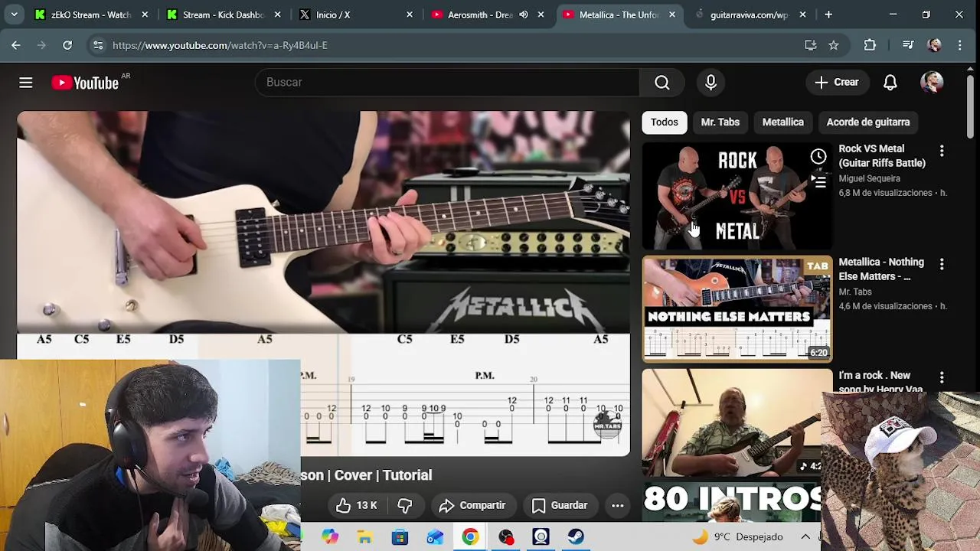The height and width of the screenshot is (551, 980).
Task: Add Rock VS Metal to Watch later
Action: (818, 158)
